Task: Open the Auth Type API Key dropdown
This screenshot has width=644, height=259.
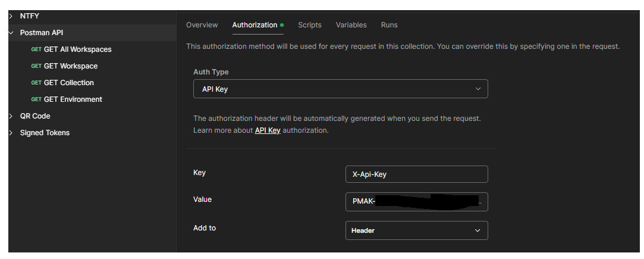Action: pyautogui.click(x=341, y=89)
